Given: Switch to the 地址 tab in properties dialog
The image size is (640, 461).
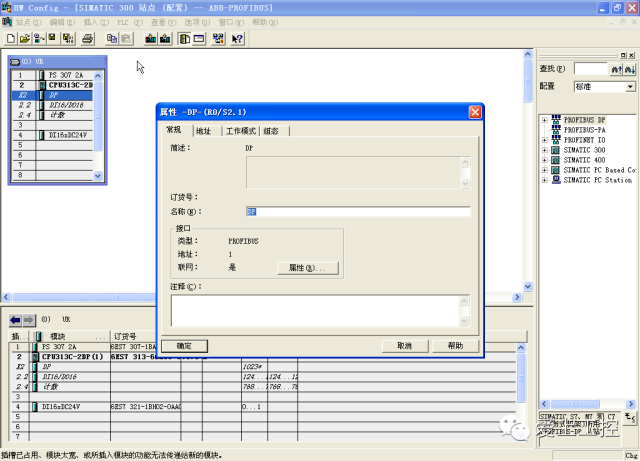Looking at the screenshot, I should point(204,131).
